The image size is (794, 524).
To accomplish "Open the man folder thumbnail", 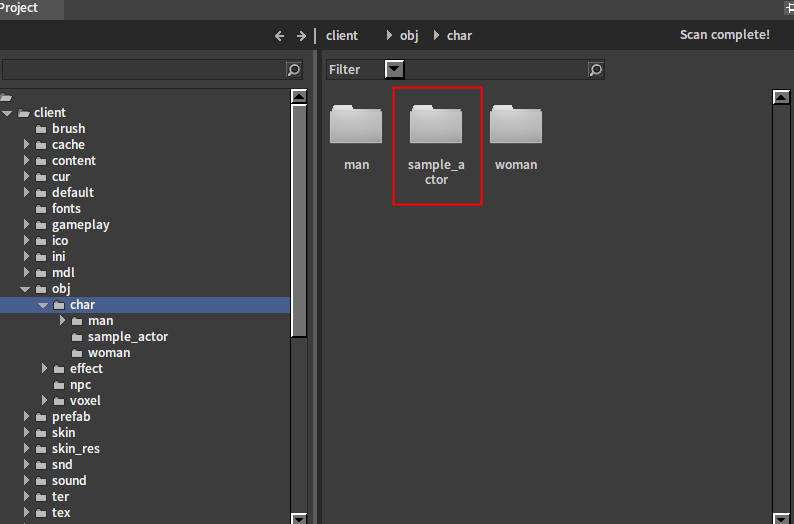I will click(356, 126).
